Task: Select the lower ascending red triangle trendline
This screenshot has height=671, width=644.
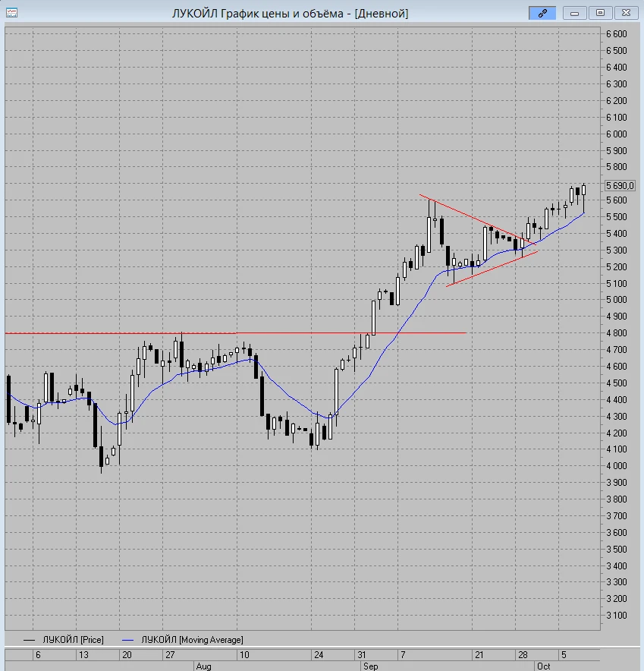Action: [x=492, y=268]
